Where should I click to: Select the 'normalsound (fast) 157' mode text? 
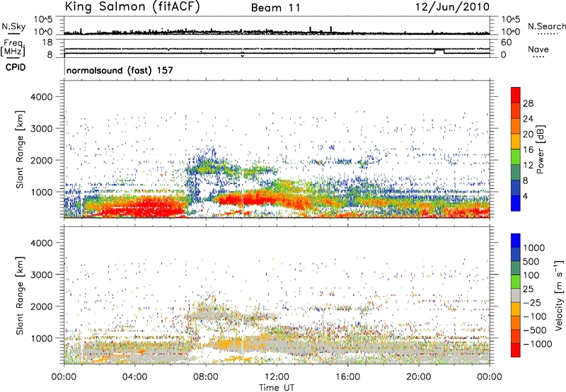[x=120, y=70]
